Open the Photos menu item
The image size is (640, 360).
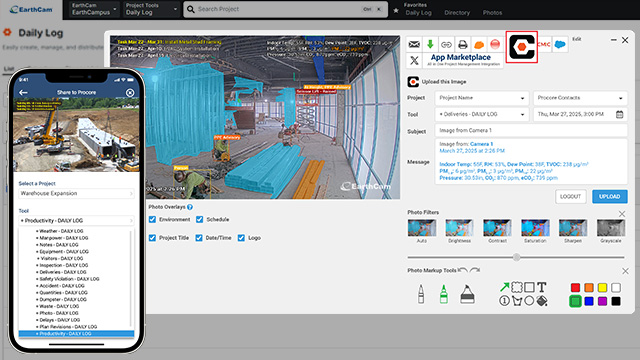[492, 13]
